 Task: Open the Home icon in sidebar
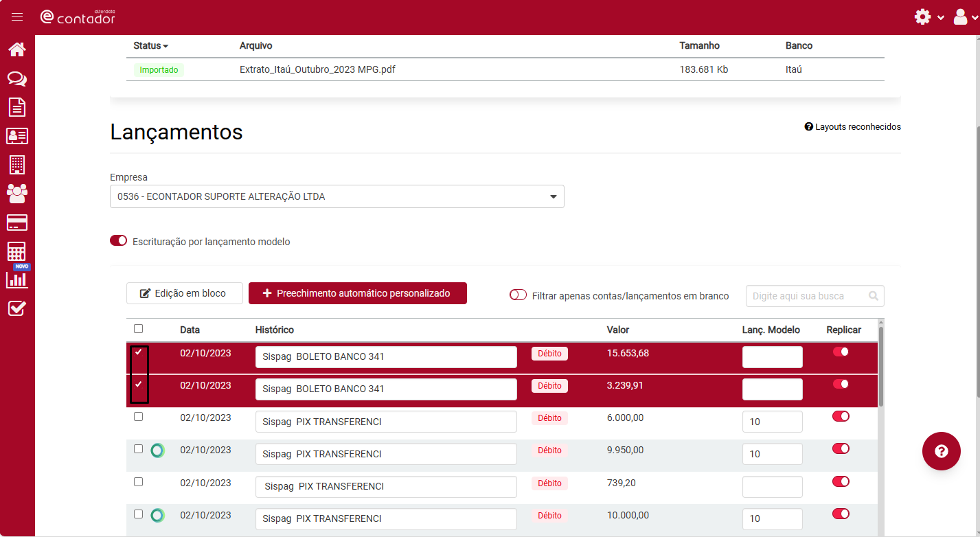tap(17, 49)
